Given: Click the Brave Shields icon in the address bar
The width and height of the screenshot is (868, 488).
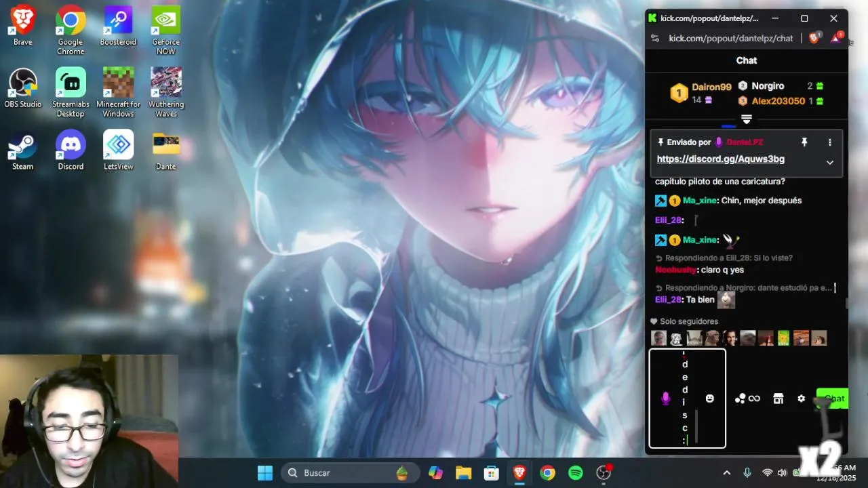Looking at the screenshot, I should [814, 38].
